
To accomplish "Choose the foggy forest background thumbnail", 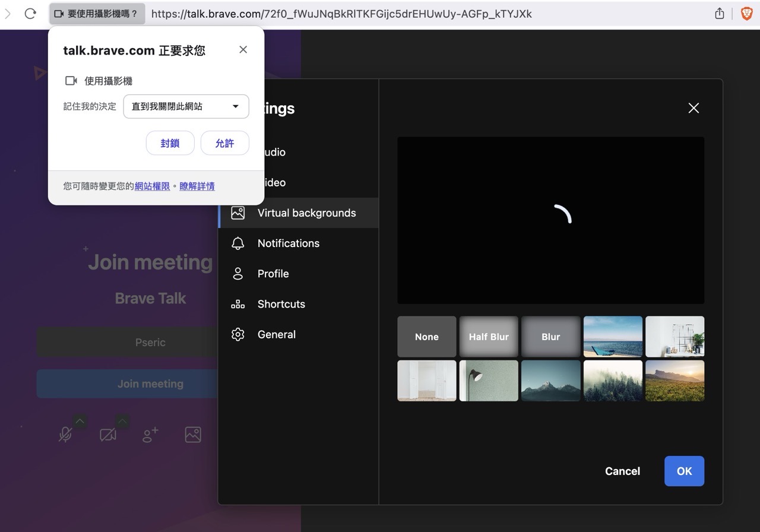I will 613,381.
